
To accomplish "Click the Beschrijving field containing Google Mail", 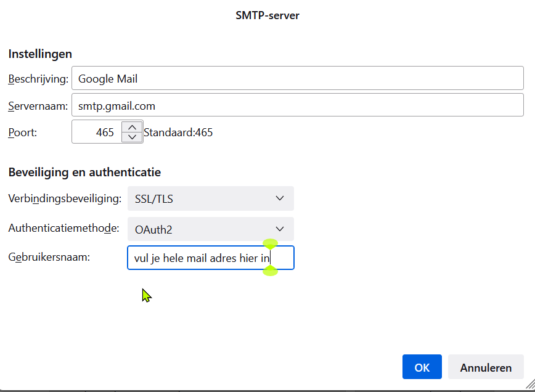I will pos(298,78).
